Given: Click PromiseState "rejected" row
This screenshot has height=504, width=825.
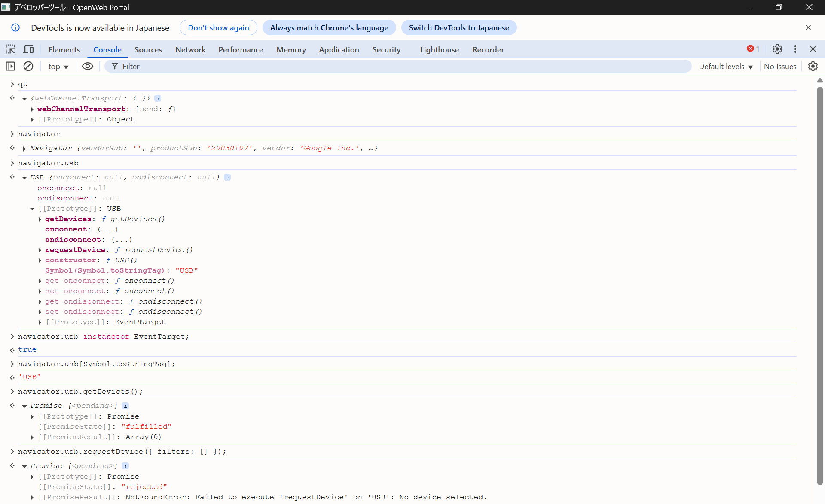Looking at the screenshot, I should [102, 487].
